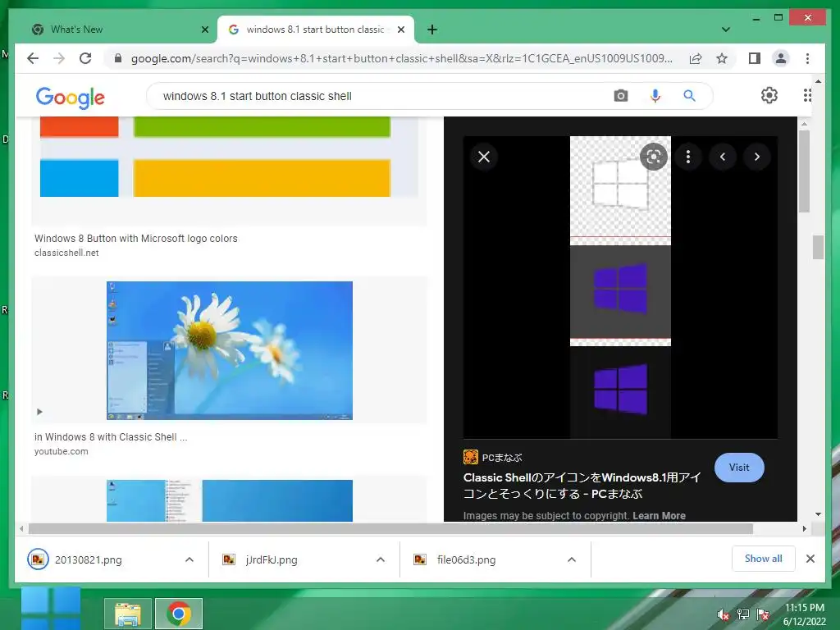Click the image panel vertical scrollbar
This screenshot has width=840, height=630.
[804, 171]
